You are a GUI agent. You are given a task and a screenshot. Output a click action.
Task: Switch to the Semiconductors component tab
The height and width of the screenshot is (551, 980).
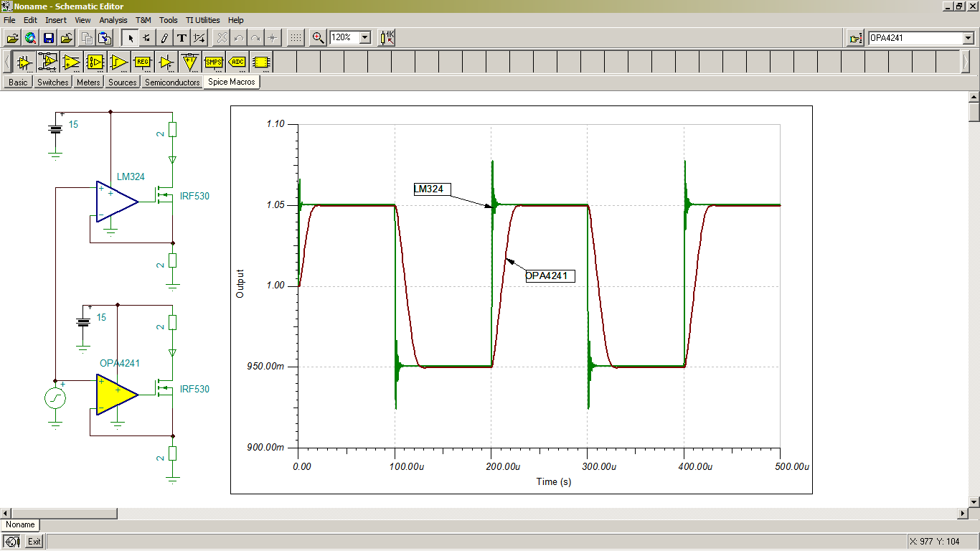[x=172, y=83]
